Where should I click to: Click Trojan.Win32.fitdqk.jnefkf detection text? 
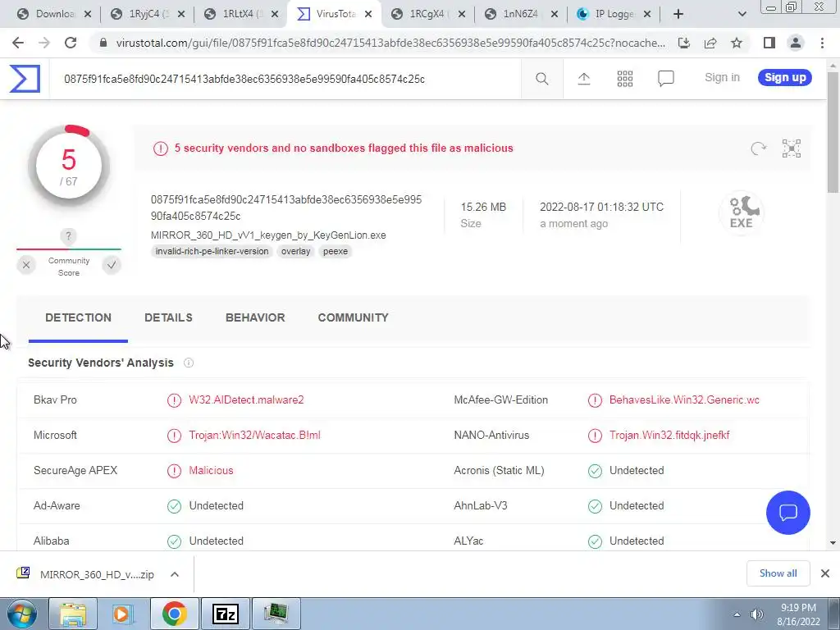pos(669,436)
